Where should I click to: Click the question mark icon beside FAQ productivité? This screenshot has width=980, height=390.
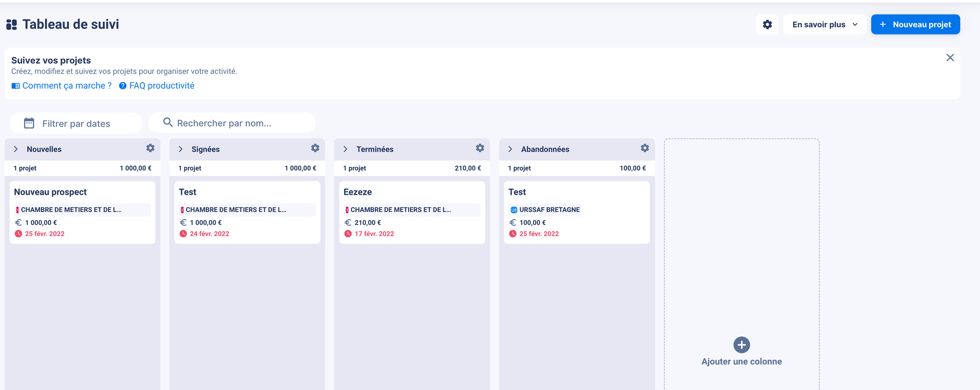[x=123, y=86]
